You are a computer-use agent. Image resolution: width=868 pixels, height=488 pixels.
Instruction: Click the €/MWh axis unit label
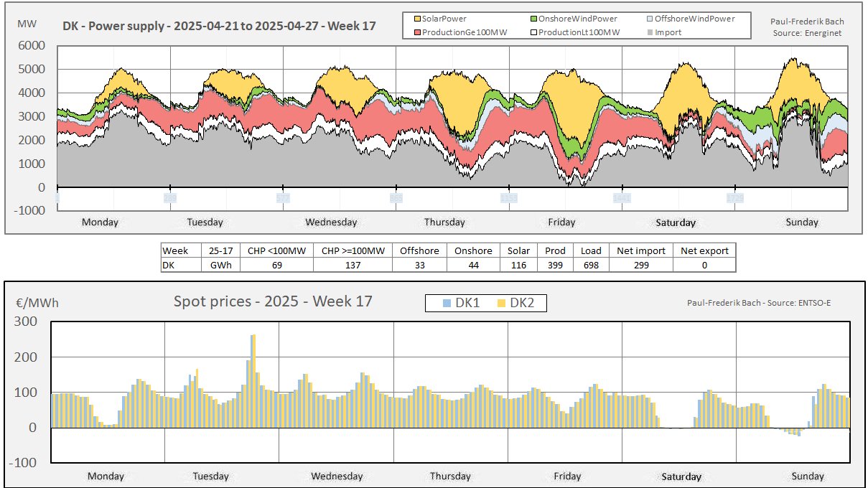pos(37,303)
